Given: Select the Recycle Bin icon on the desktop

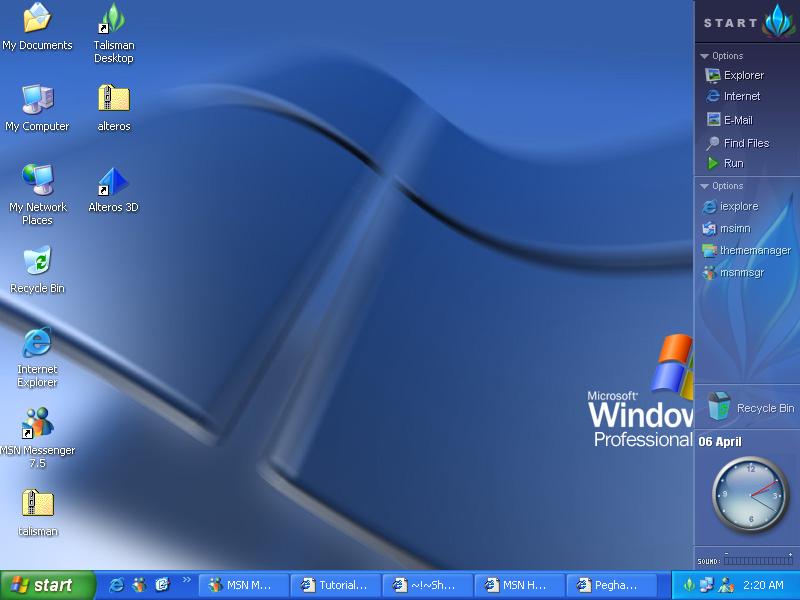Looking at the screenshot, I should click(x=37, y=270).
